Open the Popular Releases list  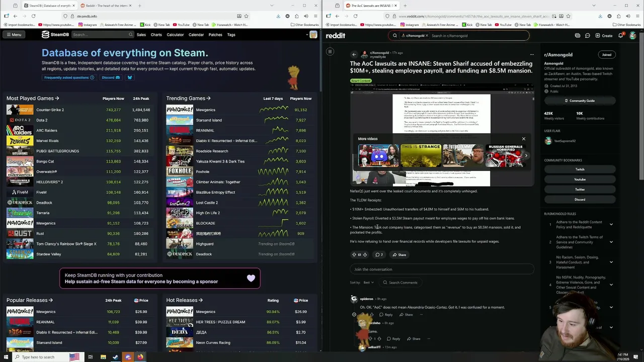pyautogui.click(x=30, y=300)
